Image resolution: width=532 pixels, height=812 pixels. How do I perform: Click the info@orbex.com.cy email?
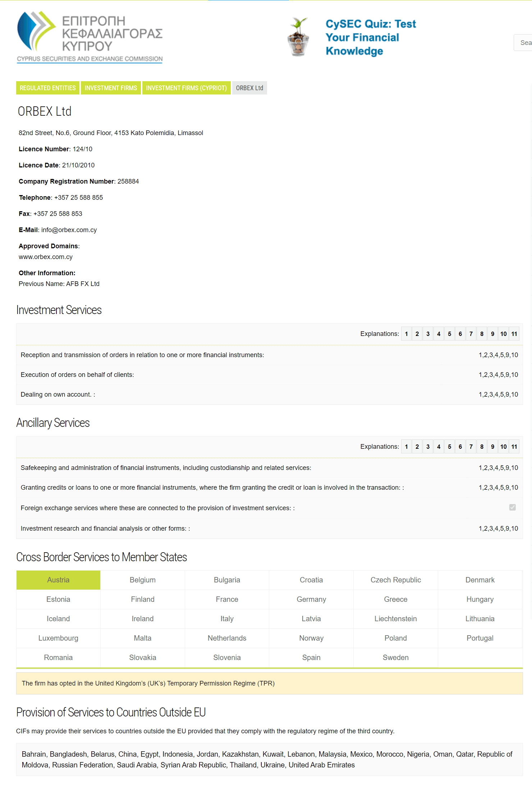[69, 230]
